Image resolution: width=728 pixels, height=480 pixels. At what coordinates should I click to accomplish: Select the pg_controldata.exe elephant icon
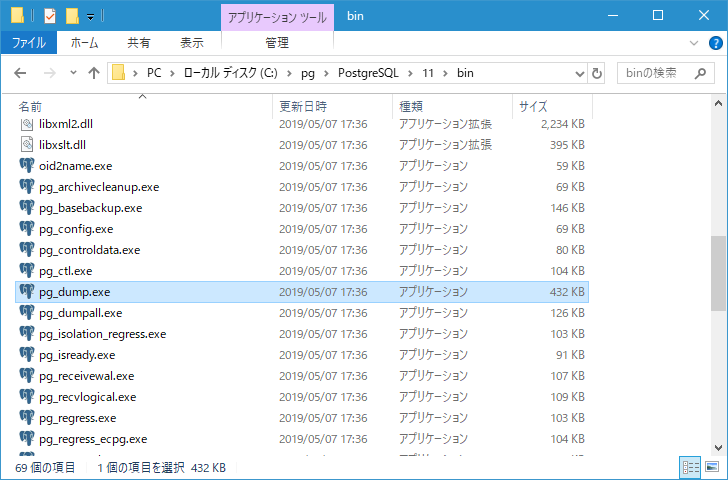coord(27,250)
